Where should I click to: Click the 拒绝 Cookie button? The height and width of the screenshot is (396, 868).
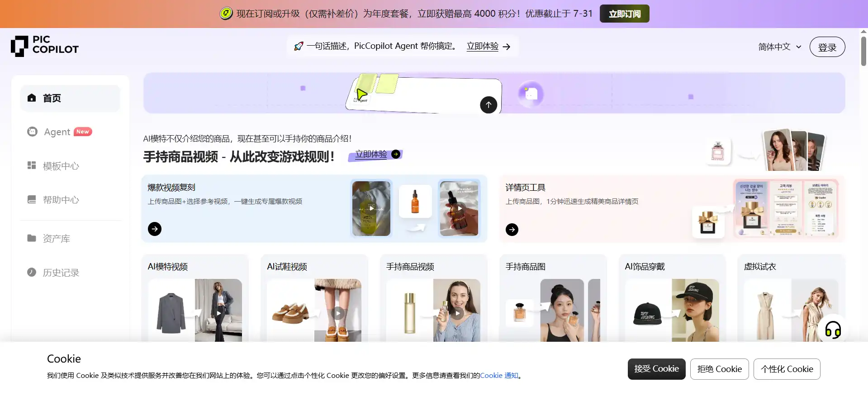pyautogui.click(x=719, y=369)
